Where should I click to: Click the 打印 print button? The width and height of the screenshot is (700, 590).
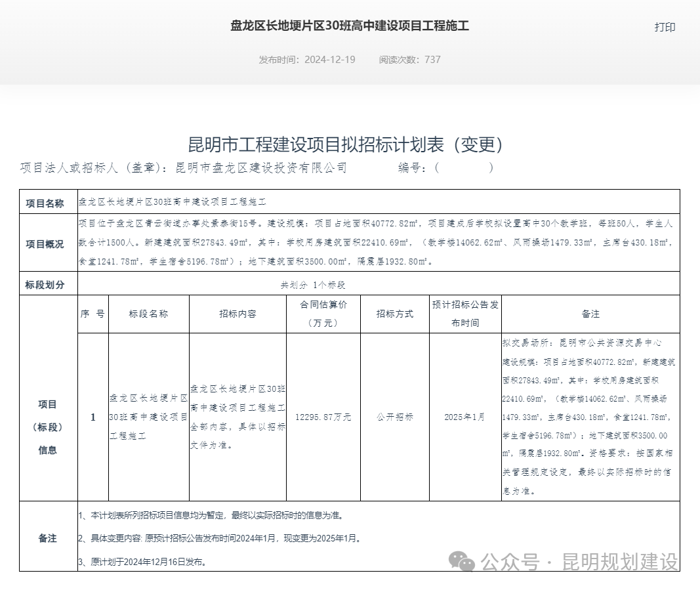coord(664,27)
